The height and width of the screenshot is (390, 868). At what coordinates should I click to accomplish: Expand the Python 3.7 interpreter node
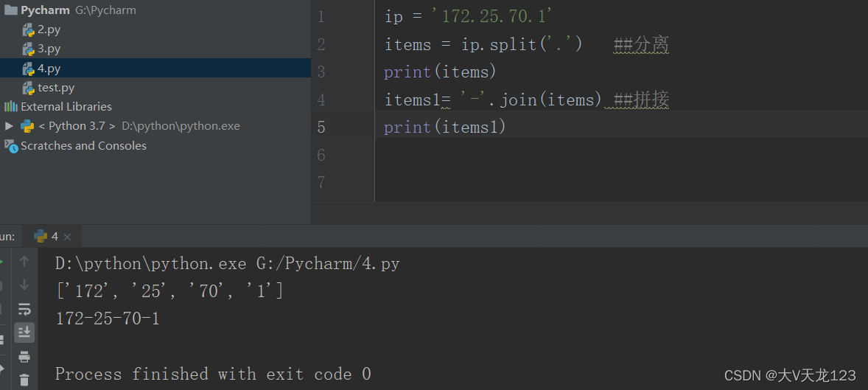click(x=9, y=126)
